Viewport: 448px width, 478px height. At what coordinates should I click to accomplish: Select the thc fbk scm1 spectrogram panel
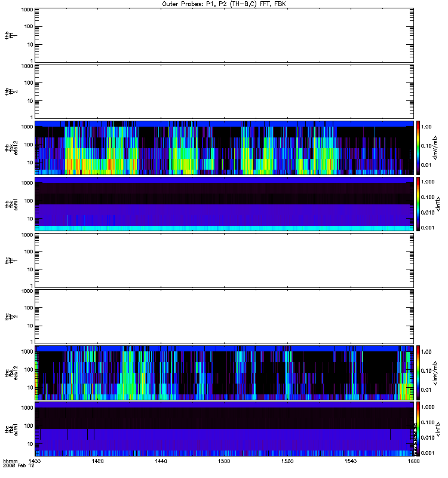click(225, 429)
